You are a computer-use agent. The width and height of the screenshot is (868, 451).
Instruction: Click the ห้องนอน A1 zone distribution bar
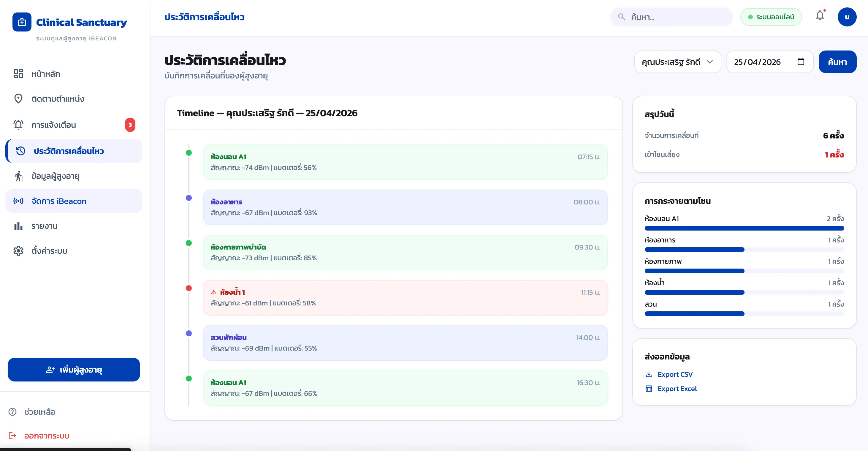(x=744, y=228)
